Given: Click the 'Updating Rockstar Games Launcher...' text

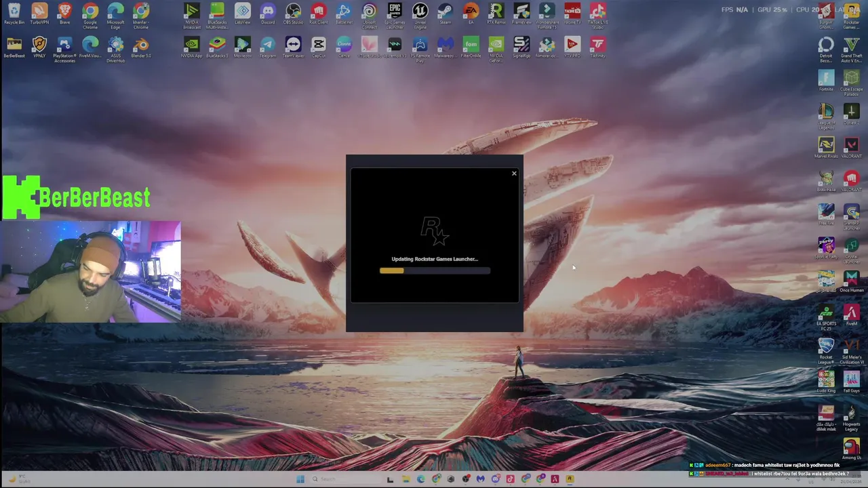Looking at the screenshot, I should (435, 259).
